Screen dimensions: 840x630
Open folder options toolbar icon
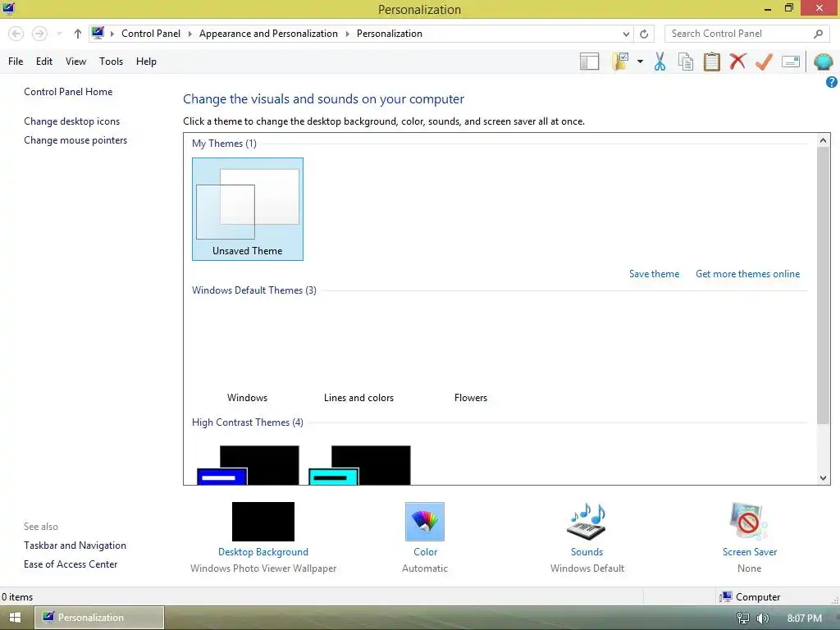click(620, 62)
